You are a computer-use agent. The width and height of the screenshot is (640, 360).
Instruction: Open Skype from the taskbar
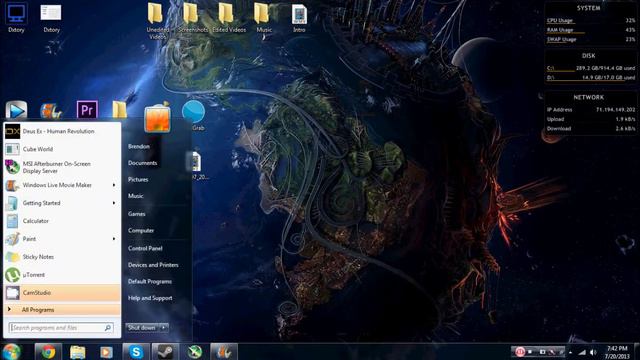tap(136, 352)
